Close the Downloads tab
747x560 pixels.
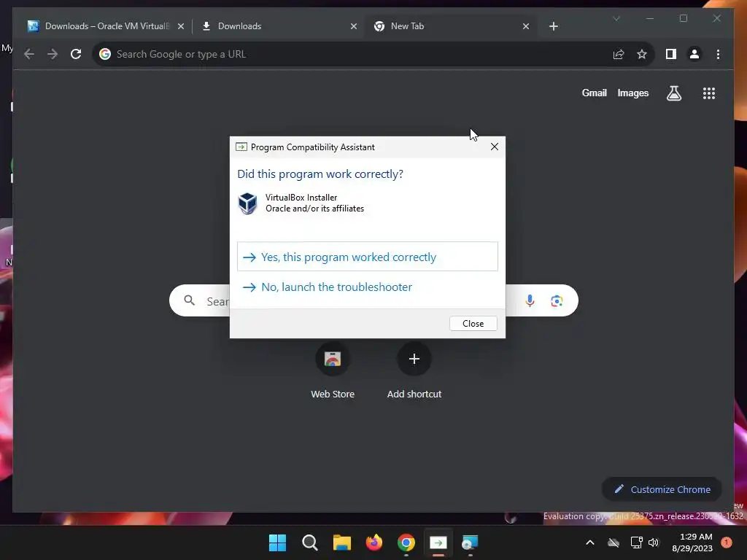coord(354,26)
